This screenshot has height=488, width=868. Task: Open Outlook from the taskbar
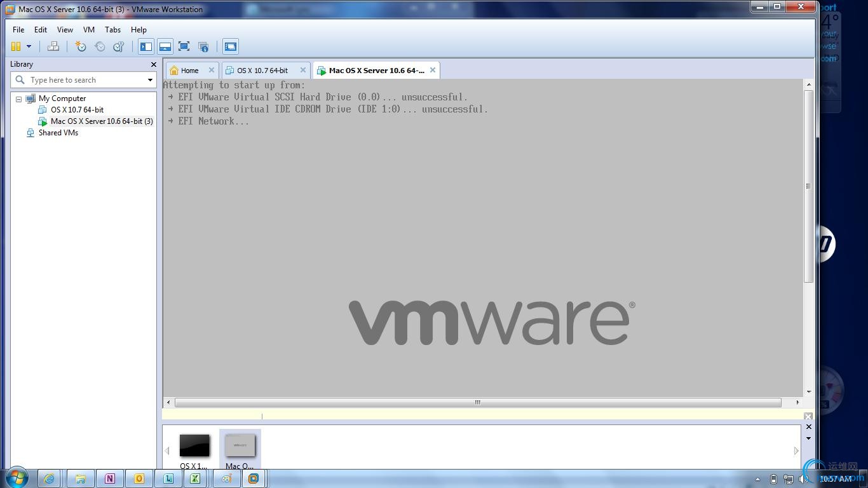click(139, 478)
